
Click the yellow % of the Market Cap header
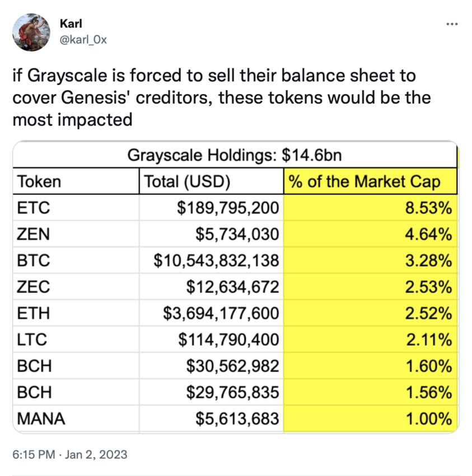pos(370,181)
